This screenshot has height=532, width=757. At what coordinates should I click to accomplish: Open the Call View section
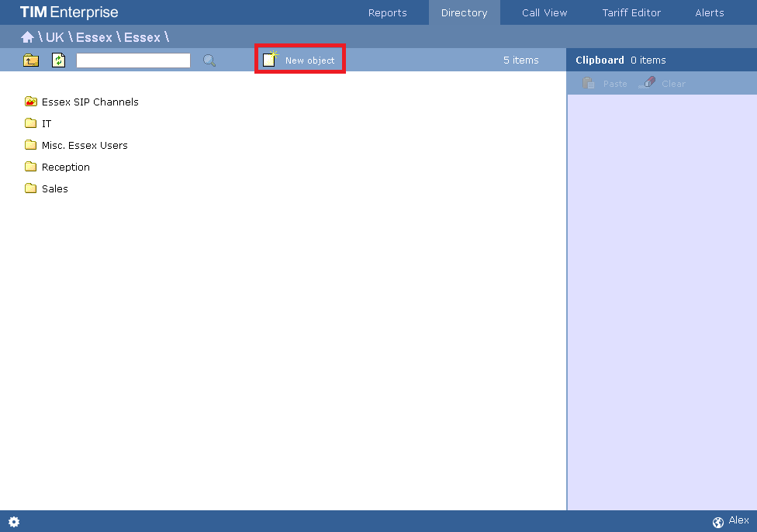tap(544, 12)
